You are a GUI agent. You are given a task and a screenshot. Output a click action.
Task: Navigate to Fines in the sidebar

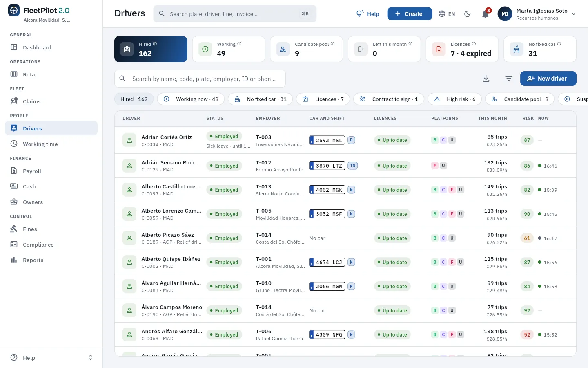(x=51, y=229)
